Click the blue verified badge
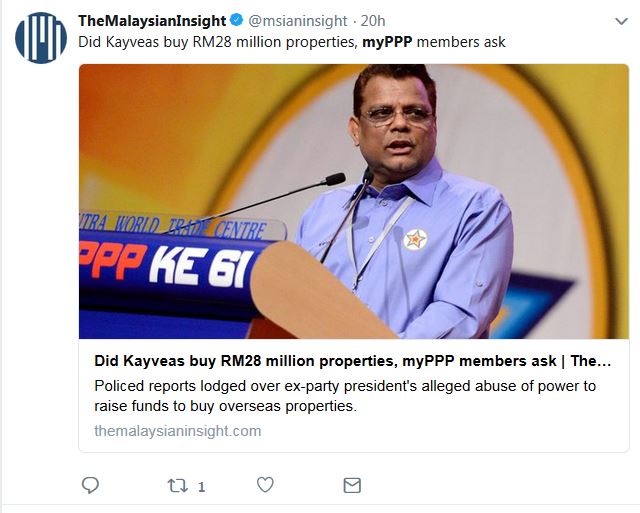This screenshot has height=513, width=640. pyautogui.click(x=237, y=20)
